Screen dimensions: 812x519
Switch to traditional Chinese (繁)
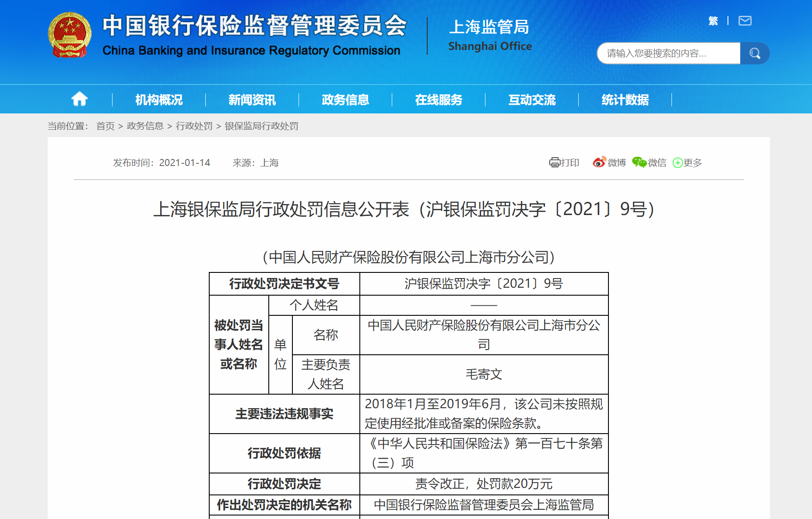[x=713, y=21]
